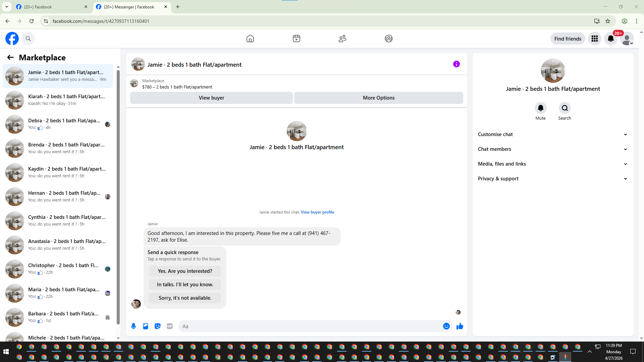Open a new browser tab
The height and width of the screenshot is (362, 644).
coord(178,7)
